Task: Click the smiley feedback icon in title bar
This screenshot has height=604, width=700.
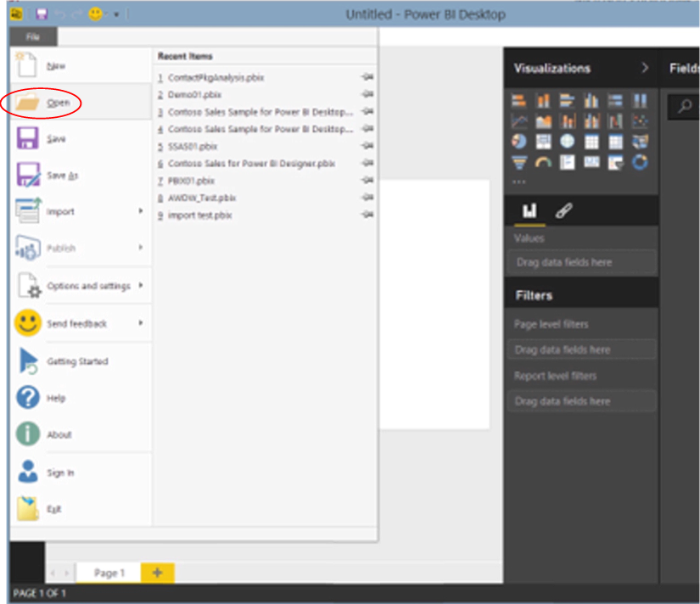Action: click(95, 14)
